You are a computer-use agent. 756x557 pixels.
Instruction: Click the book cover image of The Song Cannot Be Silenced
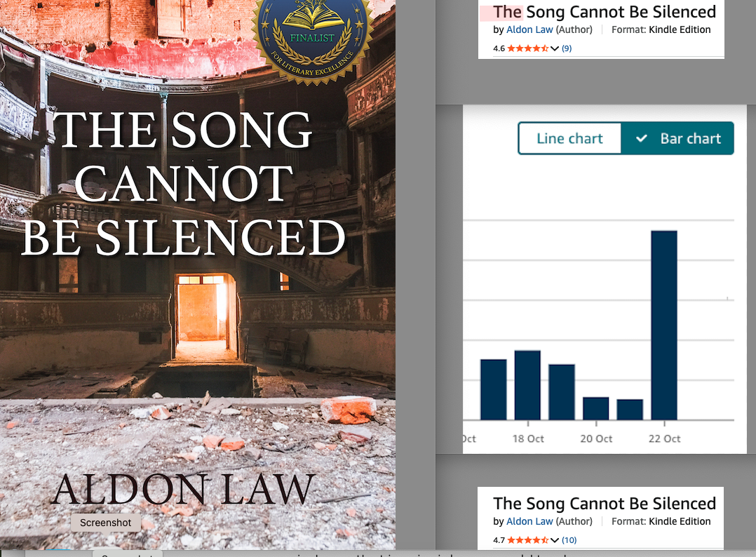pyautogui.click(x=198, y=275)
